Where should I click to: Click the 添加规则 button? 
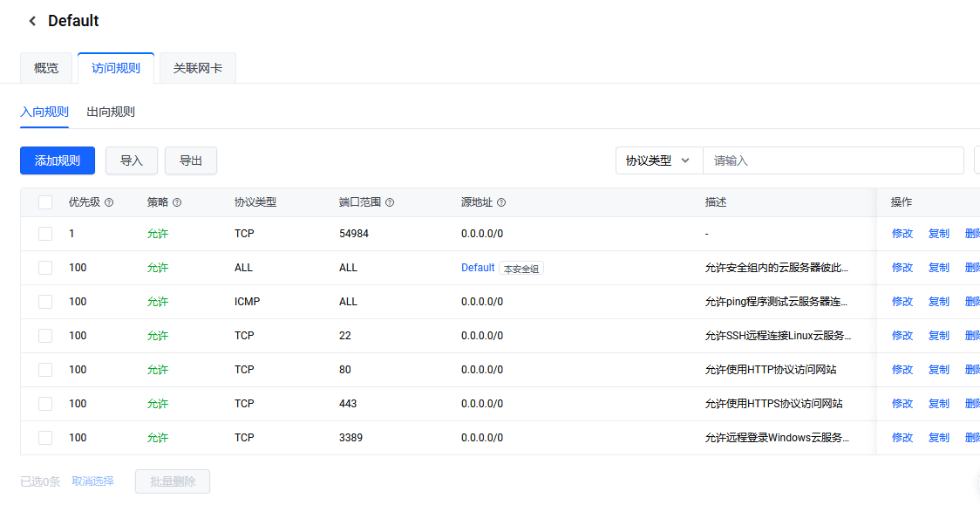[58, 160]
